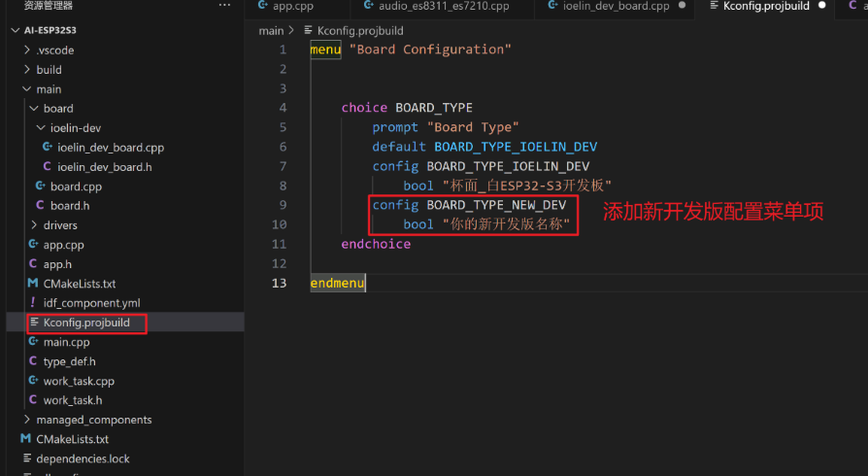Open work_task.h file
The width and height of the screenshot is (868, 476).
pos(73,400)
